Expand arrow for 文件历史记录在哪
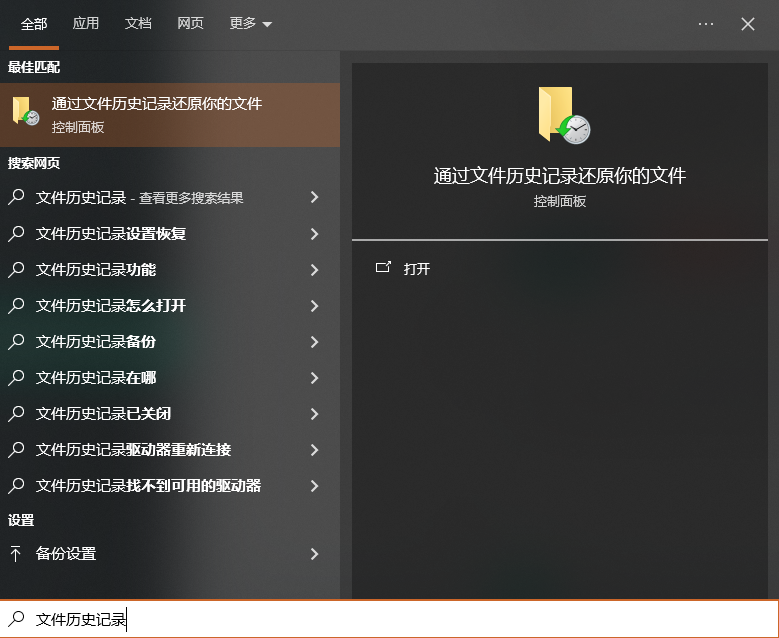779x638 pixels. pyautogui.click(x=314, y=378)
